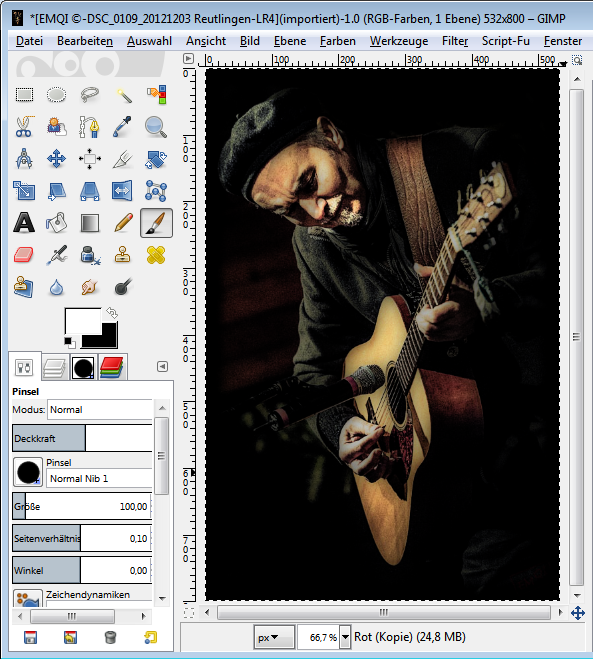Screen dimensions: 593x659
Task: Select the Heal bandage tool
Action: (156, 255)
